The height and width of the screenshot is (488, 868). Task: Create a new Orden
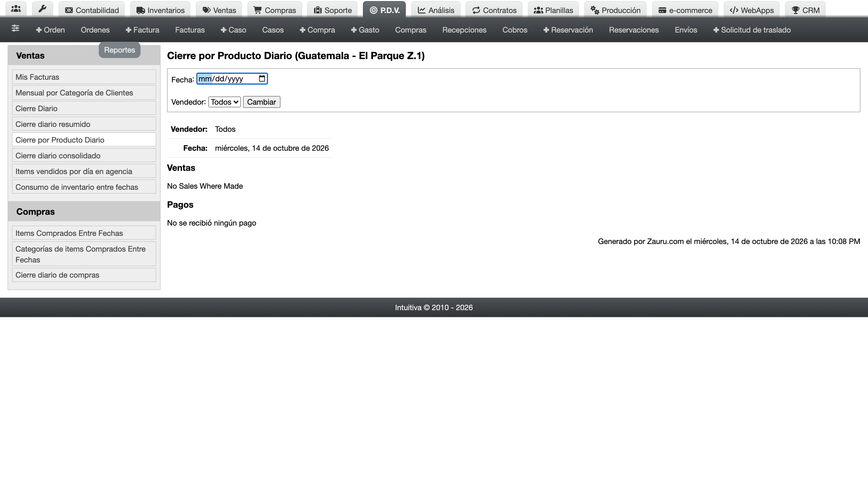50,30
